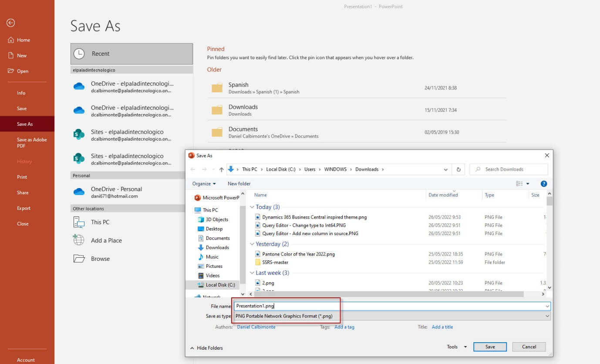Select Videos in the navigation tree
The image size is (600, 364).
click(x=209, y=276)
